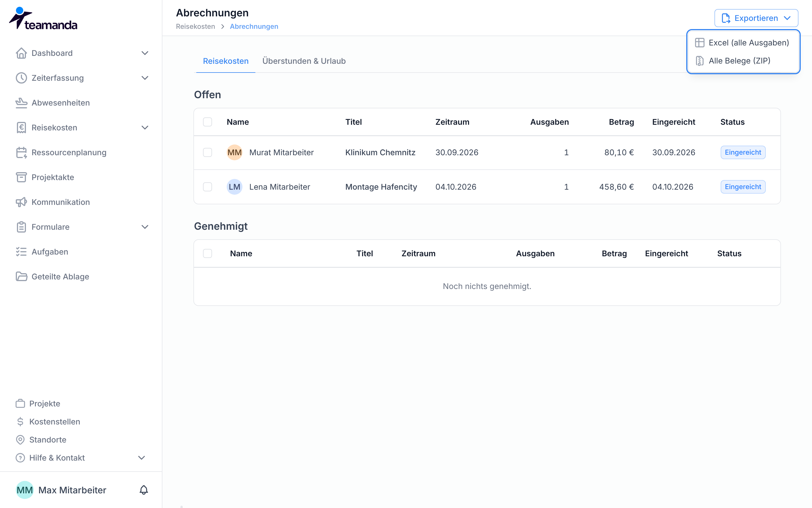812x508 pixels.
Task: Click the Projekte briefcase icon
Action: click(x=20, y=404)
